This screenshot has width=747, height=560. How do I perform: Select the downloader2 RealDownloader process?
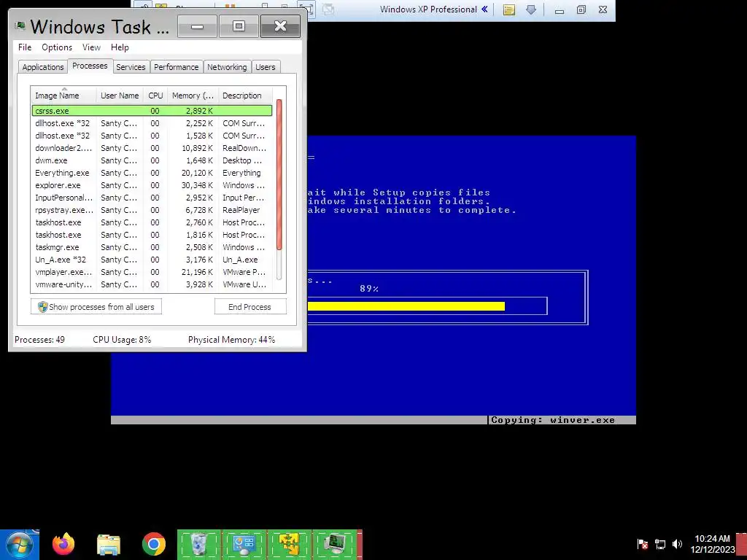[152, 147]
